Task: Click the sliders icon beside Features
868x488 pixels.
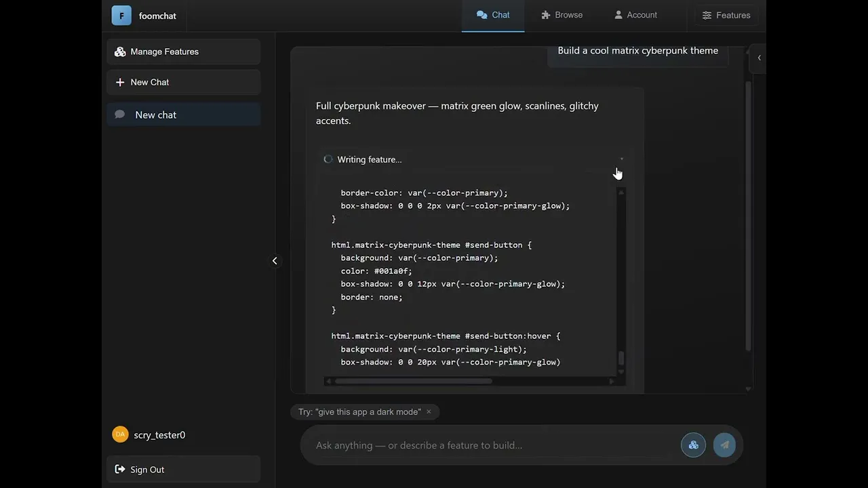Action: 707,15
